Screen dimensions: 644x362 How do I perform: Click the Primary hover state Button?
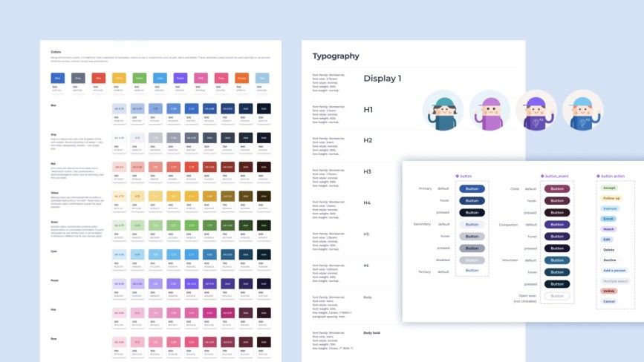click(472, 200)
